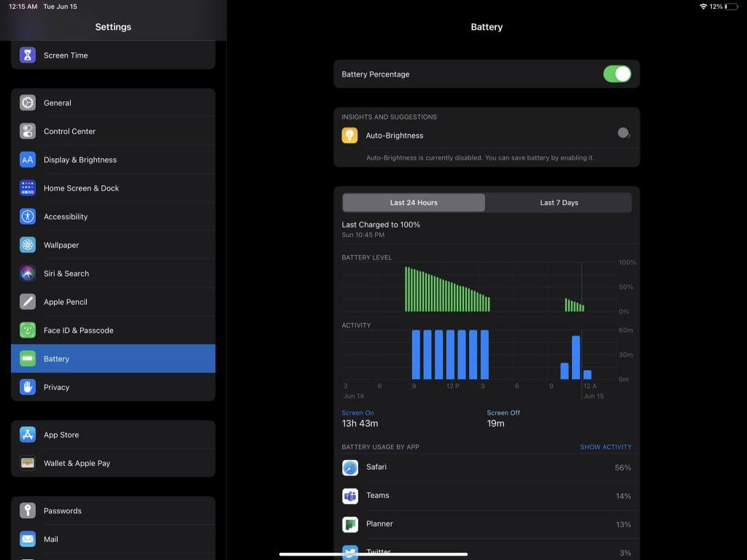This screenshot has width=747, height=560.
Task: Open Apple Pencil settings label
Action: coord(65,302)
